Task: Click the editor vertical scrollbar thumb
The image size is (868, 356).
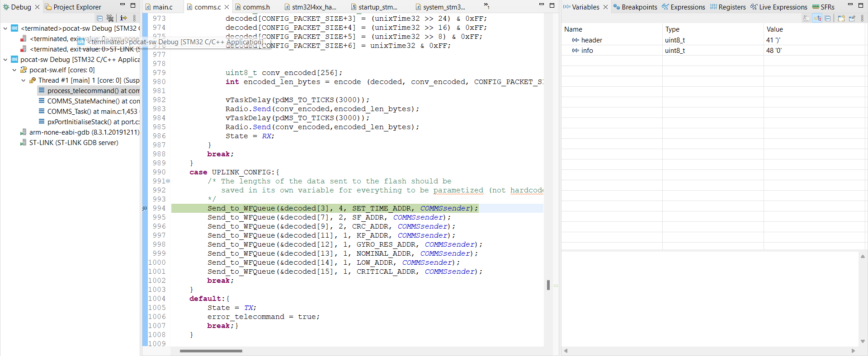Action: (x=548, y=285)
